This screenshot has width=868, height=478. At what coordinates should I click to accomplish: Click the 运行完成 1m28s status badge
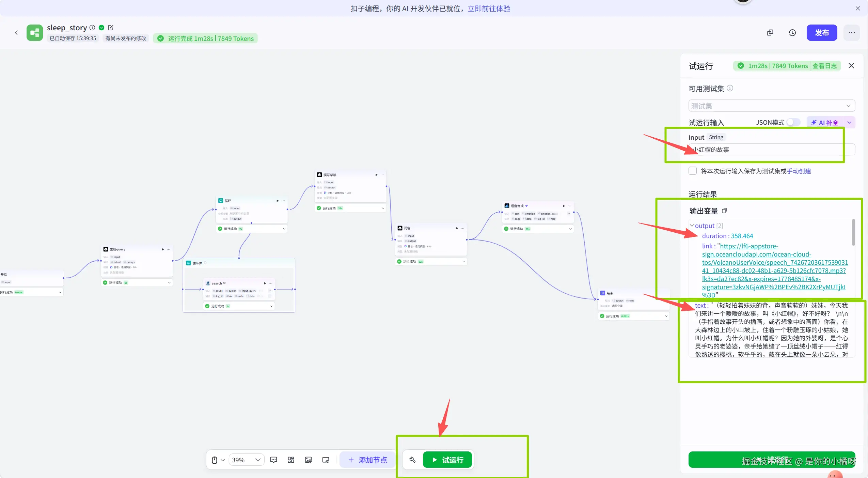click(205, 38)
